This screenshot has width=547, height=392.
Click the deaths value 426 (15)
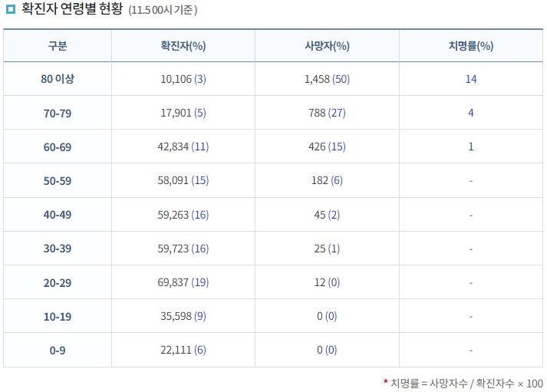[x=328, y=147]
